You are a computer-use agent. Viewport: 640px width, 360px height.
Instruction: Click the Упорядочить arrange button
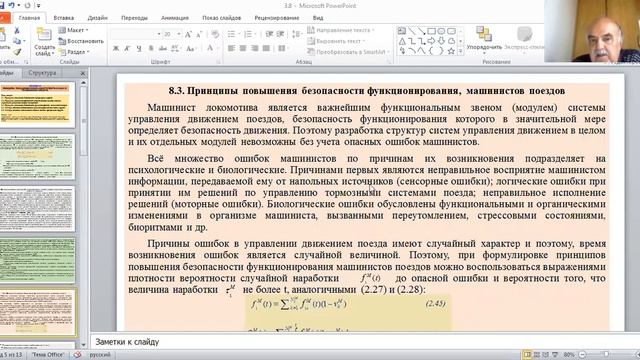484,41
